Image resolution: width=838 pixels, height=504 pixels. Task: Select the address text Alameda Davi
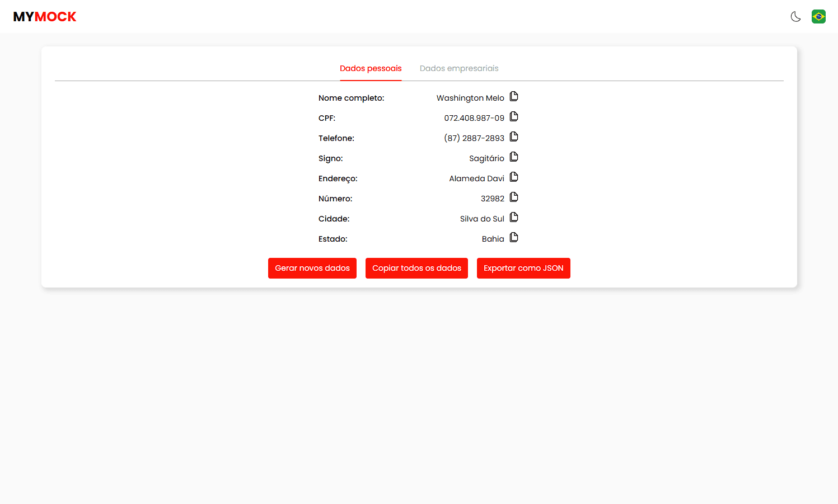pos(476,178)
